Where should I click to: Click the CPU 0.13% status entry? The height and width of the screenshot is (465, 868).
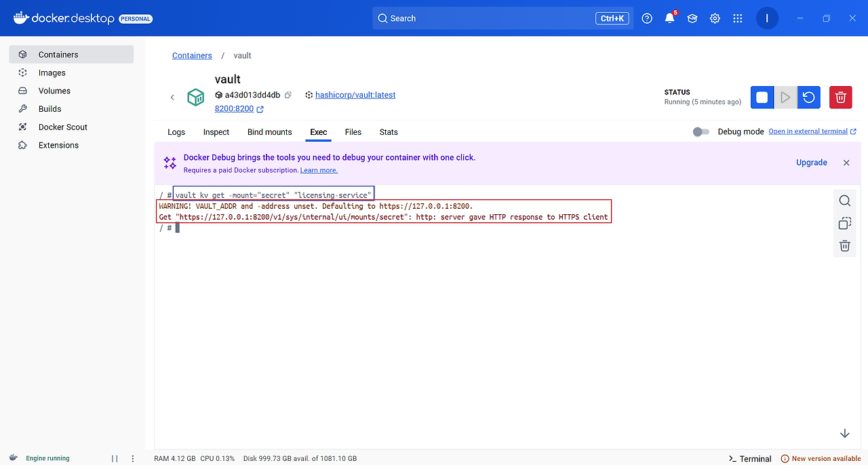coord(218,458)
